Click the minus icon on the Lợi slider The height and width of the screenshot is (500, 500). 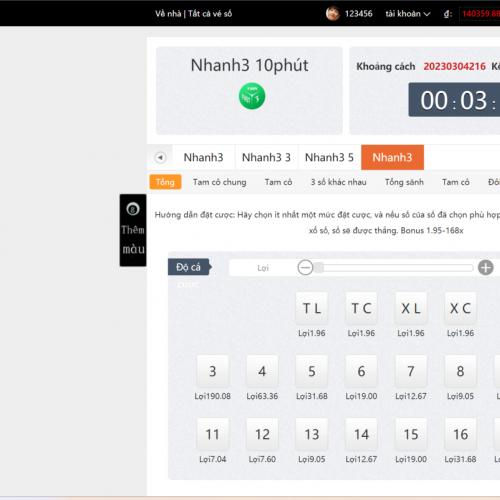pos(305,267)
